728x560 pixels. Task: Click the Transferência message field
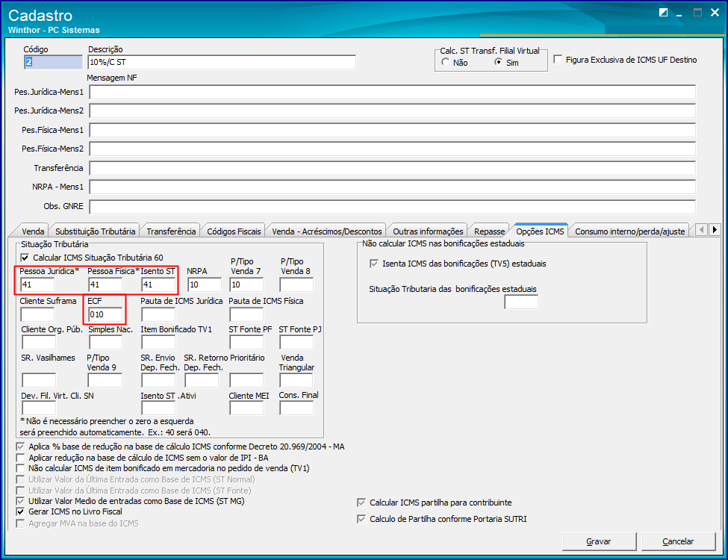click(392, 168)
